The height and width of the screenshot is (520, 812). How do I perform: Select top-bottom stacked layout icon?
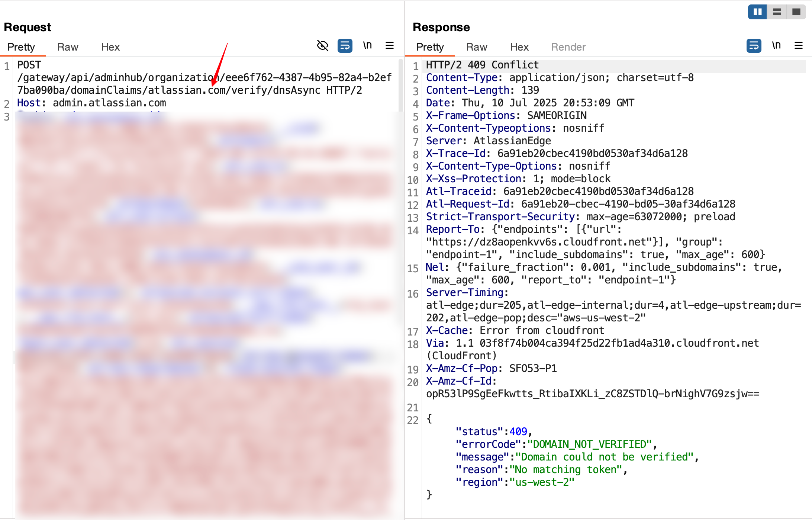click(777, 12)
